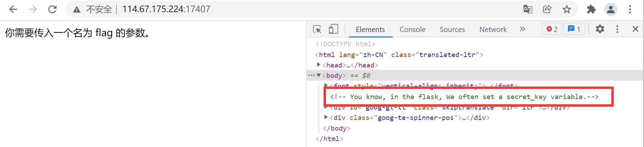Open the Sources tab
The height and width of the screenshot is (147, 644).
(x=452, y=30)
